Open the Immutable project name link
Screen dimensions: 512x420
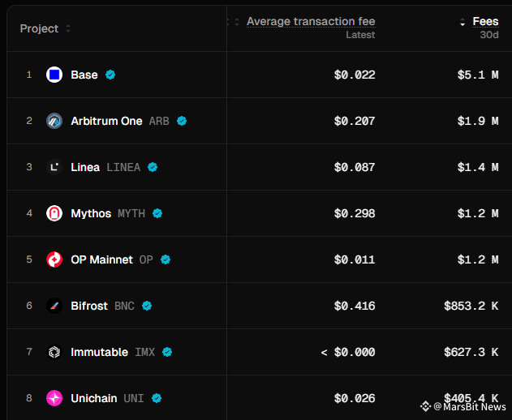coord(99,352)
